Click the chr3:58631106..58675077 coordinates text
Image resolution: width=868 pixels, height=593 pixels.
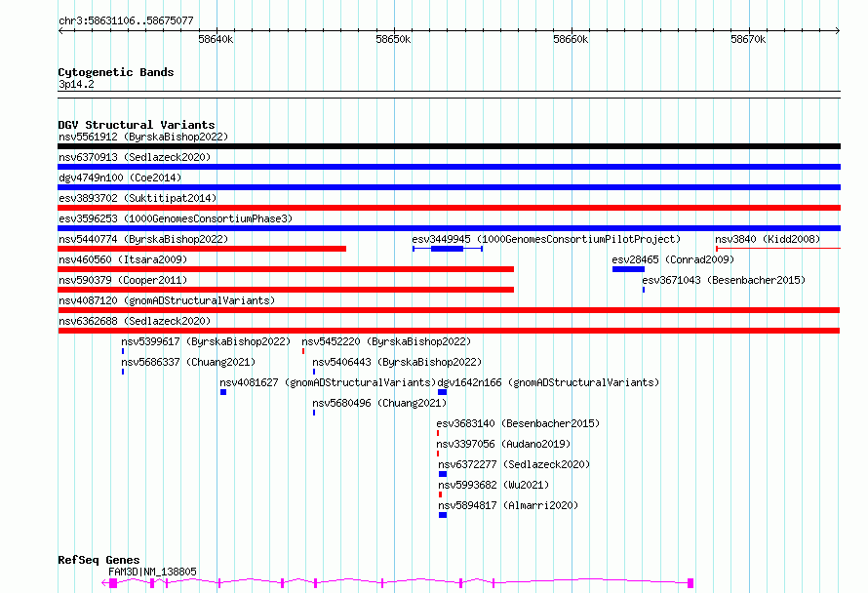[x=126, y=21]
